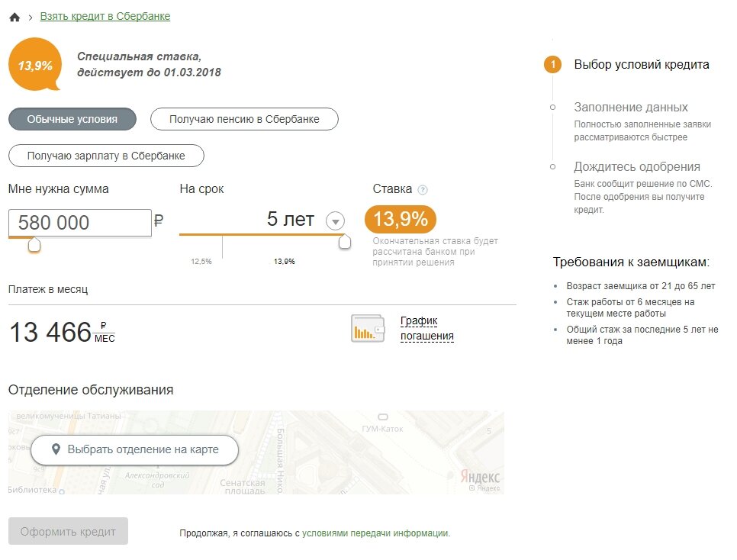Click the home icon in breadcrumb

(14, 17)
